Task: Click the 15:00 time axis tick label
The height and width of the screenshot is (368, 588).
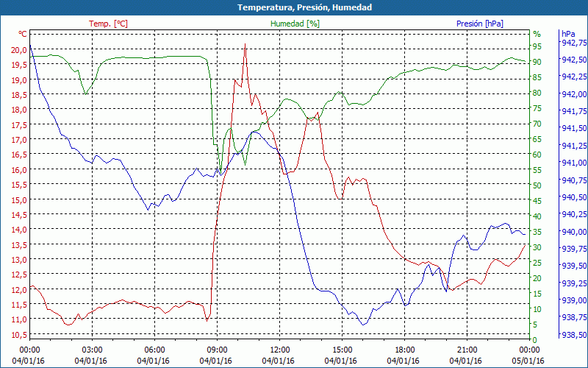Action: (x=342, y=350)
